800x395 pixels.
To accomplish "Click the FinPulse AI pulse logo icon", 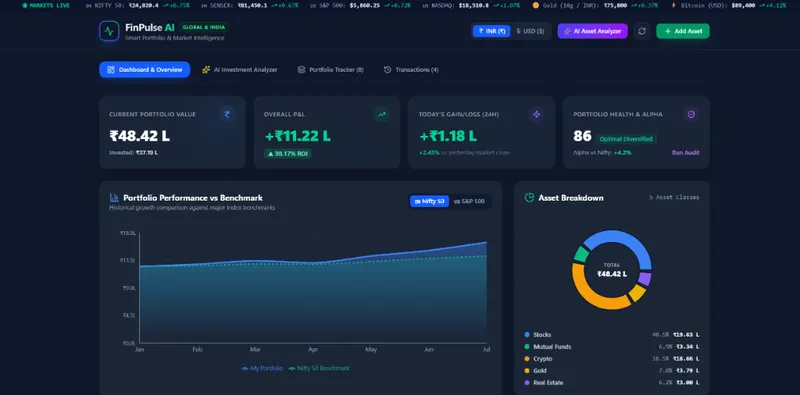I will [x=109, y=31].
